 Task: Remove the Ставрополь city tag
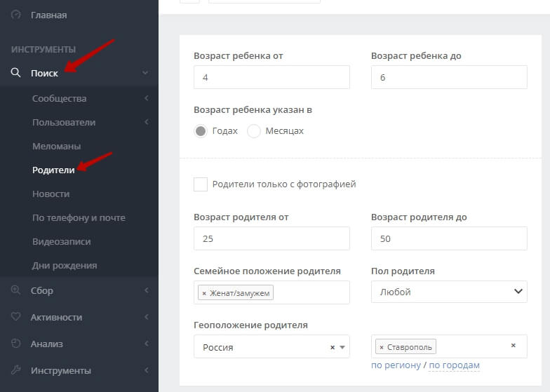point(381,347)
